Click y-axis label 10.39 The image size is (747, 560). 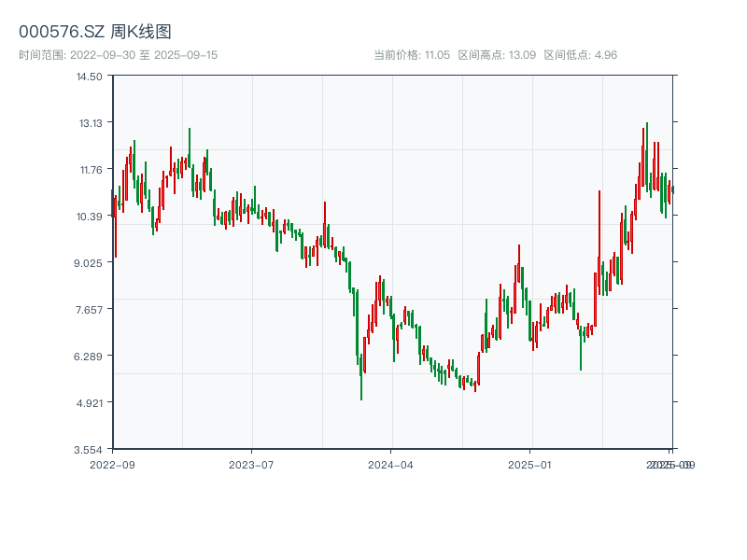90,217
